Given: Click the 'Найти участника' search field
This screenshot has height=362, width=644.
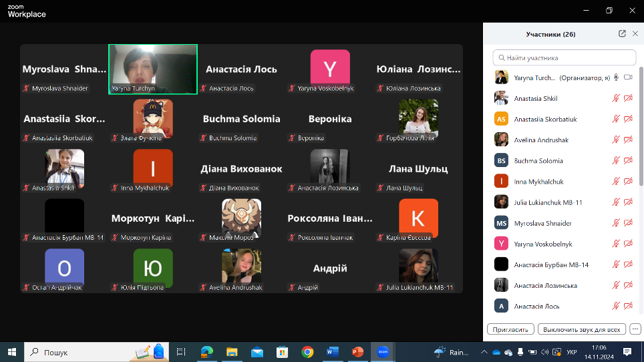Looking at the screenshot, I should coord(564,58).
